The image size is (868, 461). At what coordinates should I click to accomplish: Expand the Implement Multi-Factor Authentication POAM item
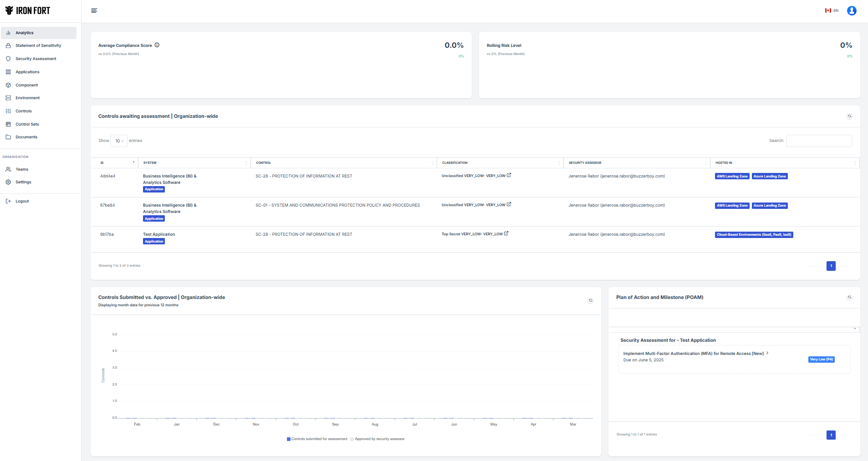[x=767, y=353]
